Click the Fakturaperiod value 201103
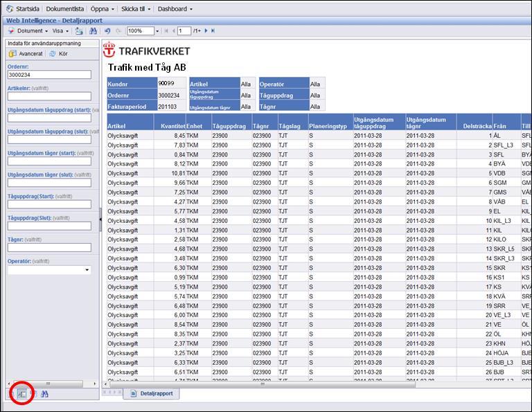The height and width of the screenshot is (412, 532). click(x=167, y=107)
